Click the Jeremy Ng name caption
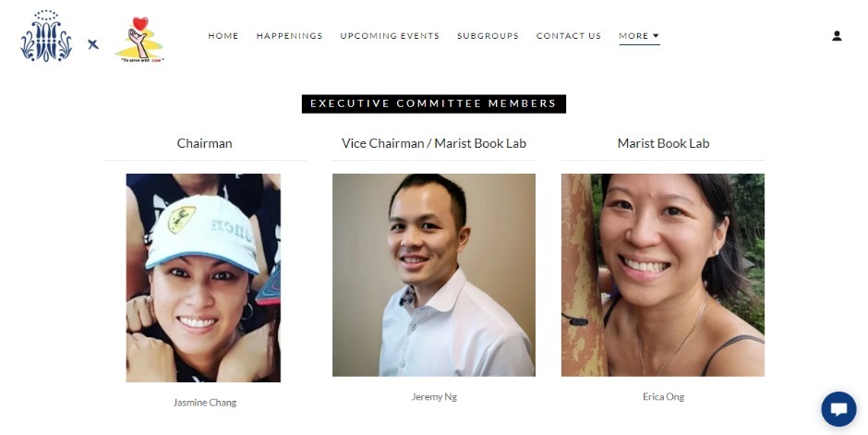Image resolution: width=868 pixels, height=435 pixels. (434, 397)
